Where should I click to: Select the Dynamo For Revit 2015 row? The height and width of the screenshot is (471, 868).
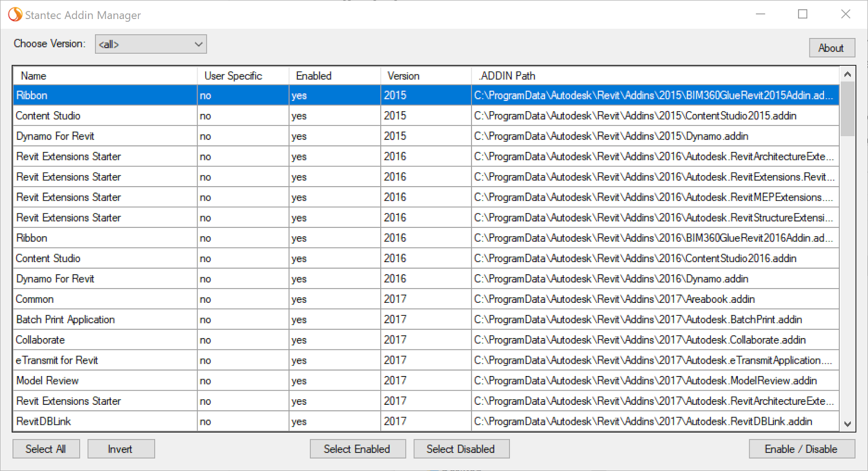pos(426,136)
